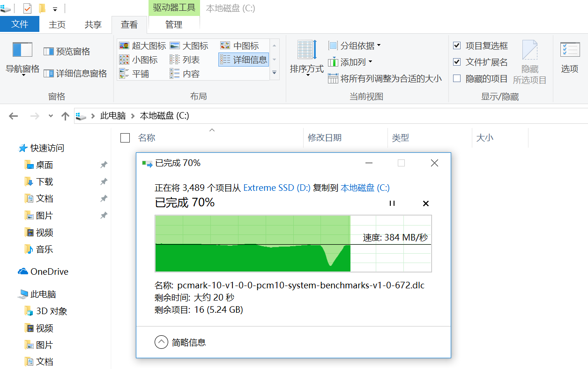Open 3D 对象 folder in sidebar
The image size is (588, 369).
tap(46, 311)
